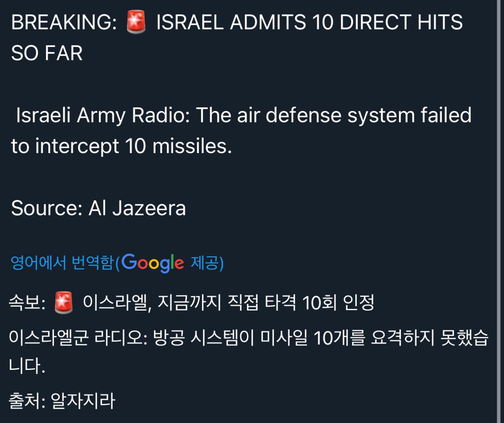Viewport: 504px width, 423px height.
Task: Click the 'to intercept 10 missiles.' line
Action: (122, 146)
